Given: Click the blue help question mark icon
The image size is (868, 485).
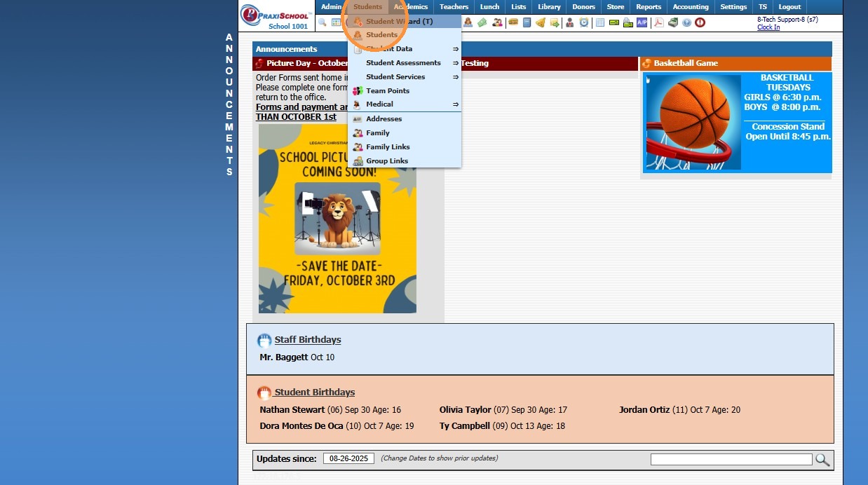Looking at the screenshot, I should 686,22.
